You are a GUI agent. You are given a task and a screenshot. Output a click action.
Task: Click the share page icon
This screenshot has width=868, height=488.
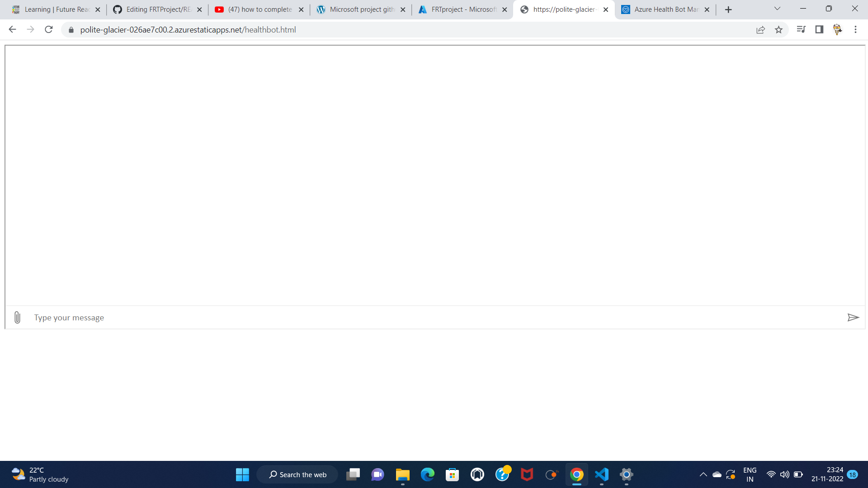[x=760, y=30]
